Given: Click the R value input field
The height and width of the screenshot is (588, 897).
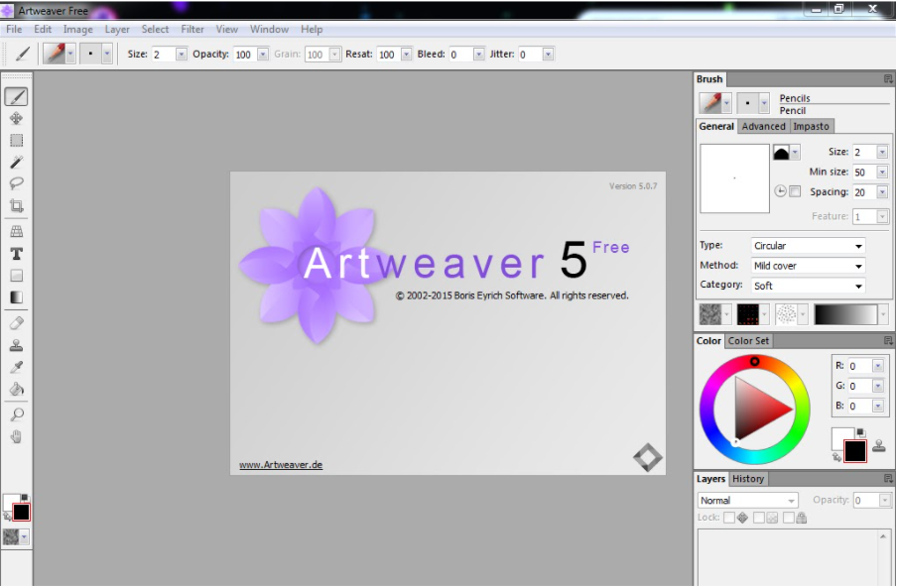Looking at the screenshot, I should [859, 365].
